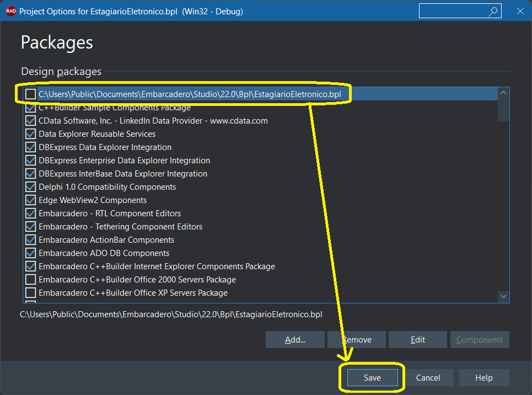Save the project options
Screen dimensions: 532x395
(372, 378)
